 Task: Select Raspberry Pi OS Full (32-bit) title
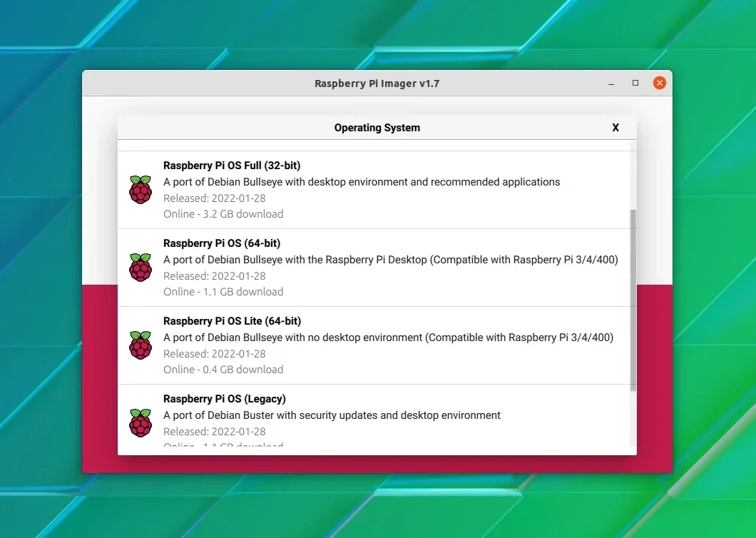(x=231, y=166)
